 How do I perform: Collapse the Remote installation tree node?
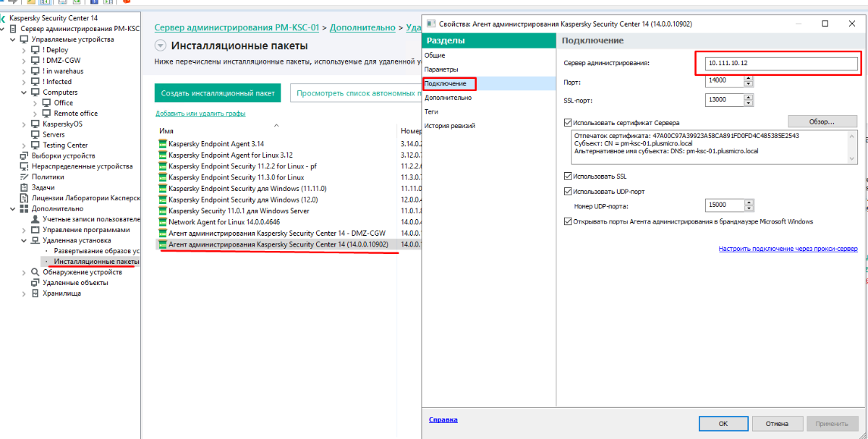pyautogui.click(x=24, y=240)
